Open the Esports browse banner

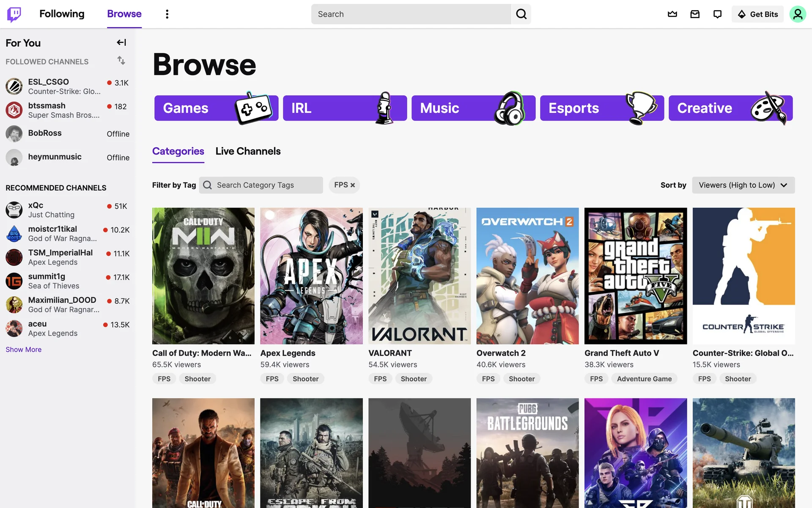coord(601,108)
